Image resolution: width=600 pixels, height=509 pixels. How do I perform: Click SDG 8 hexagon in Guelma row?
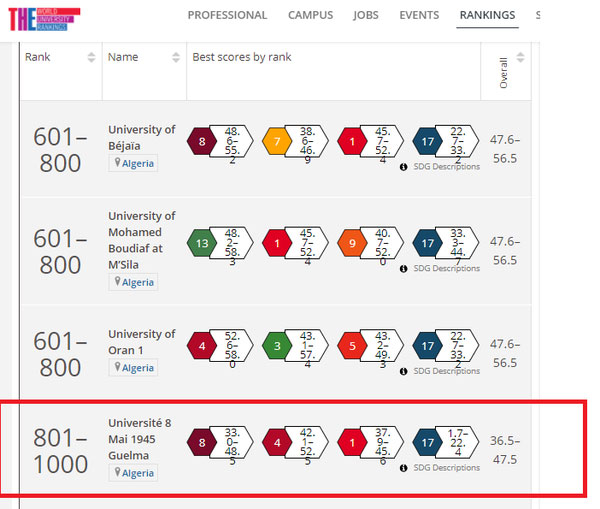coord(202,442)
